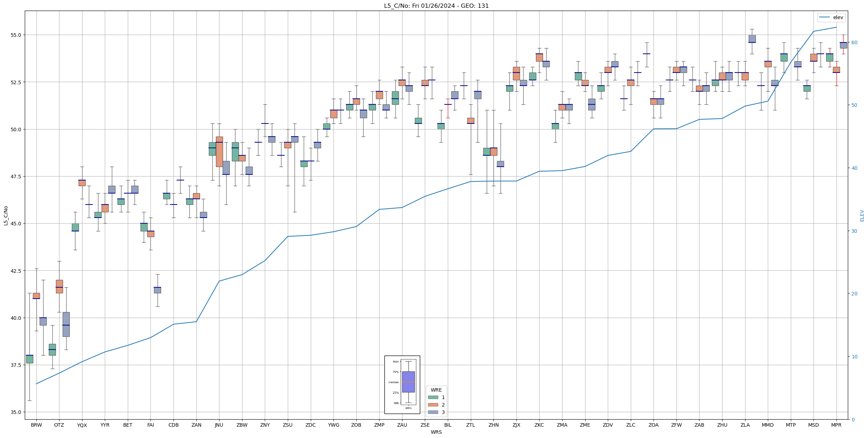Click the 60 tick on right axis

point(855,42)
